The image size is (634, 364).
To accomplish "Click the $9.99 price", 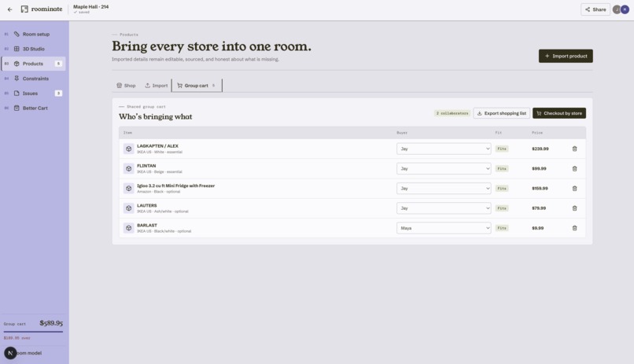I will click(x=538, y=228).
